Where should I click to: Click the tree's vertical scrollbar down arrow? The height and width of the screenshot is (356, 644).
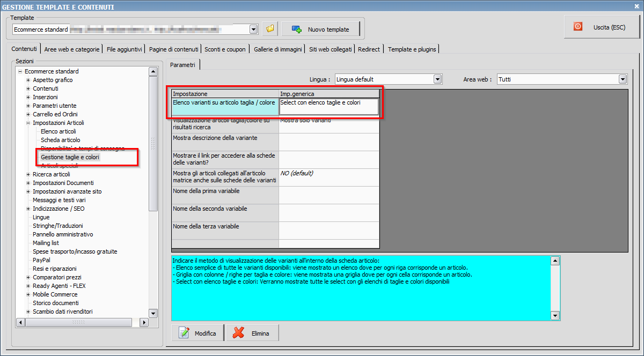153,313
